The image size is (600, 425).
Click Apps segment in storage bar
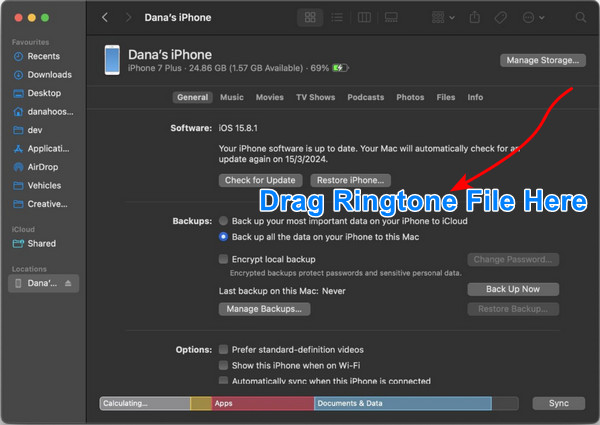coord(262,403)
